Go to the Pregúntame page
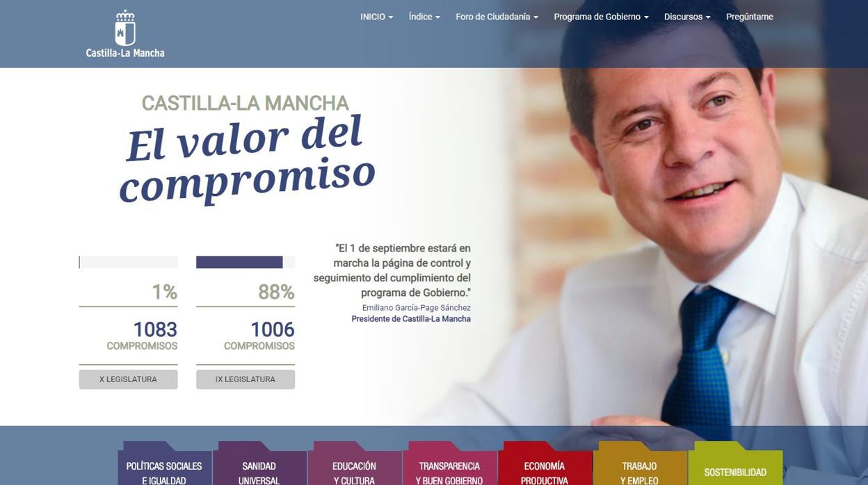The height and width of the screenshot is (485, 868). coord(750,17)
